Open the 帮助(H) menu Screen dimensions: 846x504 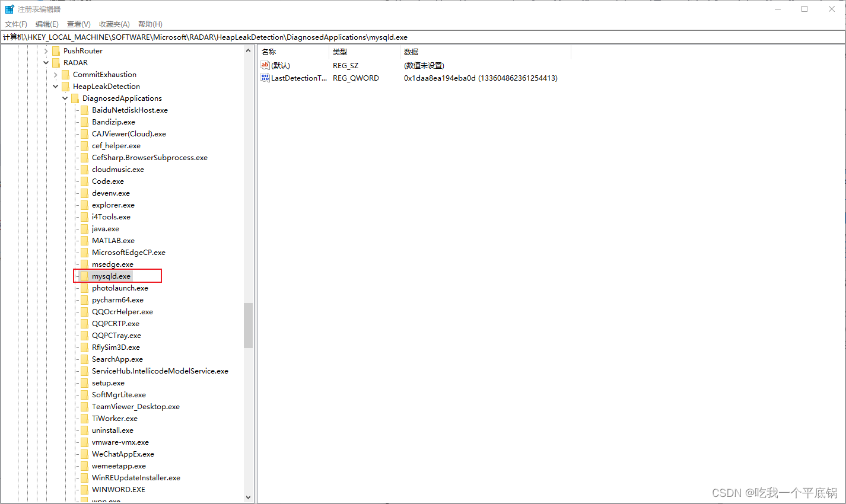(150, 24)
